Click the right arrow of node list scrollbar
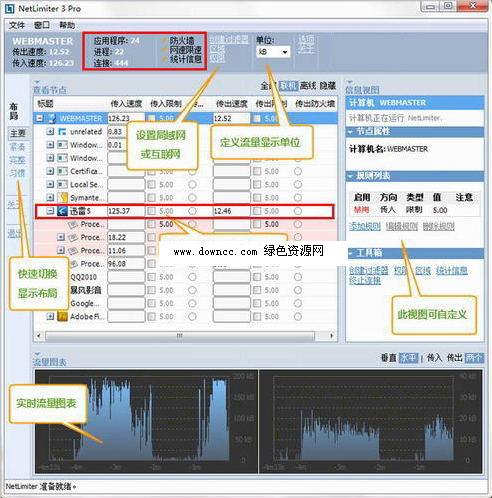 (332, 336)
